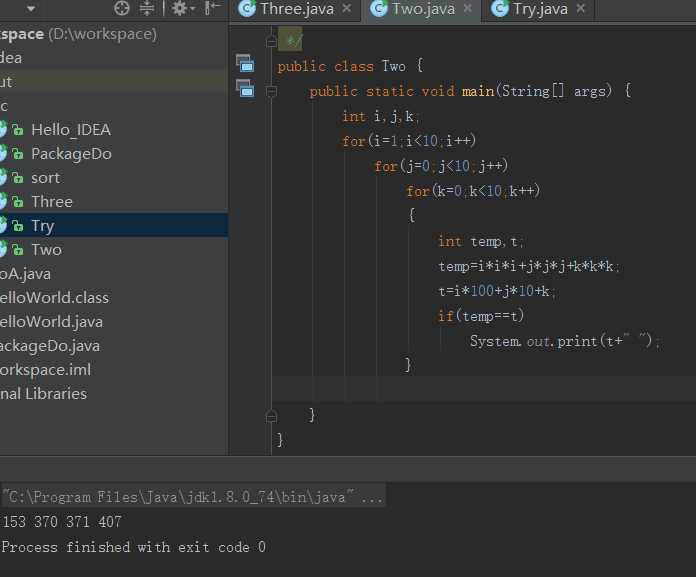Collapse the main method fold marker
The image size is (696, 577).
point(271,91)
